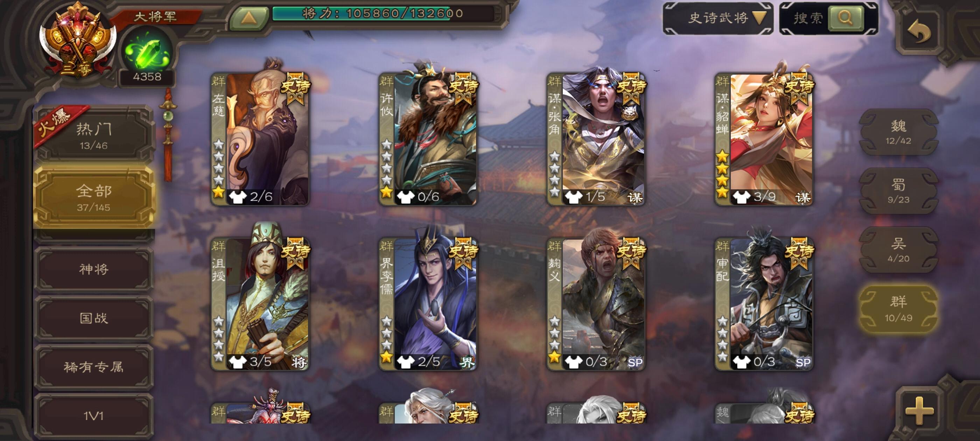Expand the 史诗武将 filter dropdown
This screenshot has width=980, height=441.
[x=718, y=18]
